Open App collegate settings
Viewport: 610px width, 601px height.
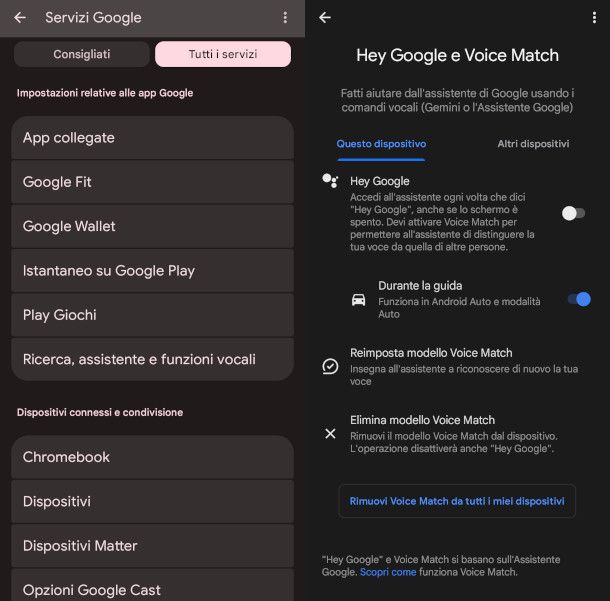click(152, 138)
